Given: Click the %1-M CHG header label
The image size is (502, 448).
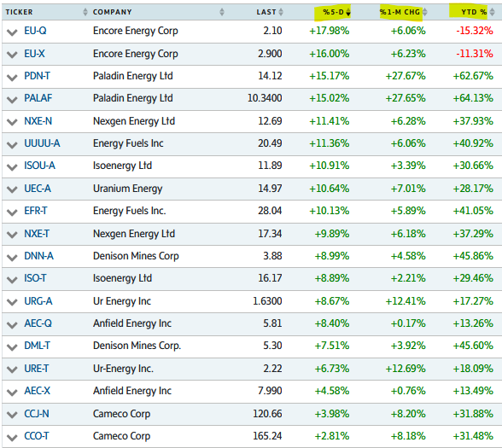Looking at the screenshot, I should click(400, 12).
